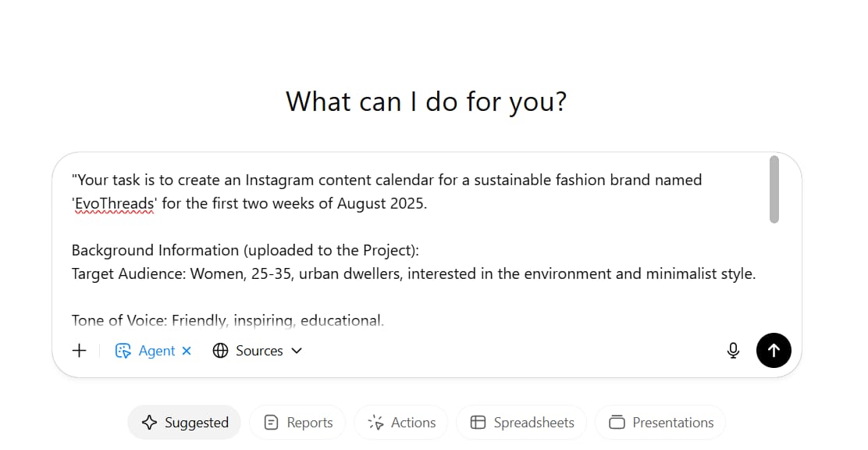Open the Spreadsheets category

(521, 423)
